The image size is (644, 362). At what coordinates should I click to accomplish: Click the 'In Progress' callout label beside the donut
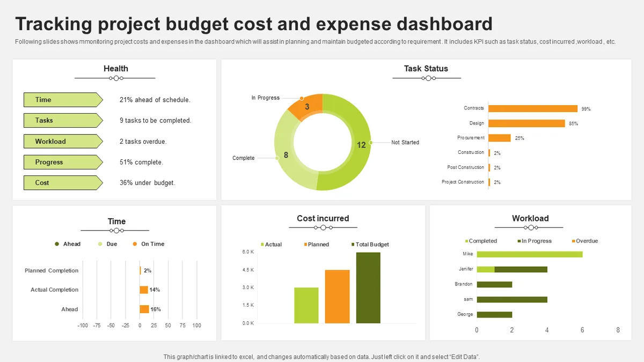coord(266,98)
